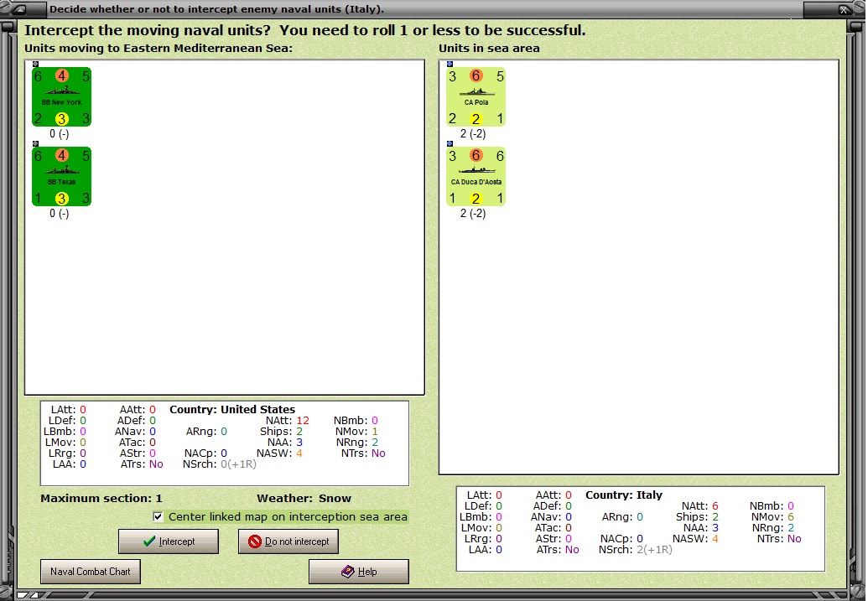
Task: Click the Intercept button
Action: [169, 541]
